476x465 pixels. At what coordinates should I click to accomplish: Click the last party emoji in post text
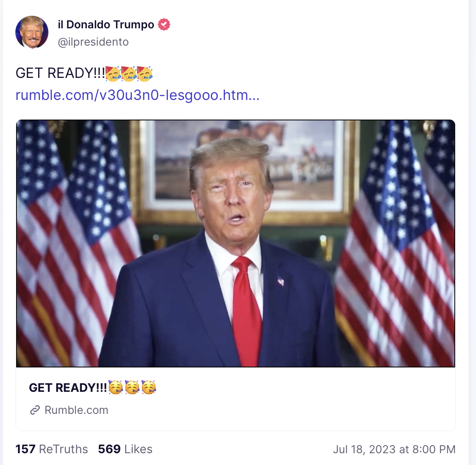[145, 74]
